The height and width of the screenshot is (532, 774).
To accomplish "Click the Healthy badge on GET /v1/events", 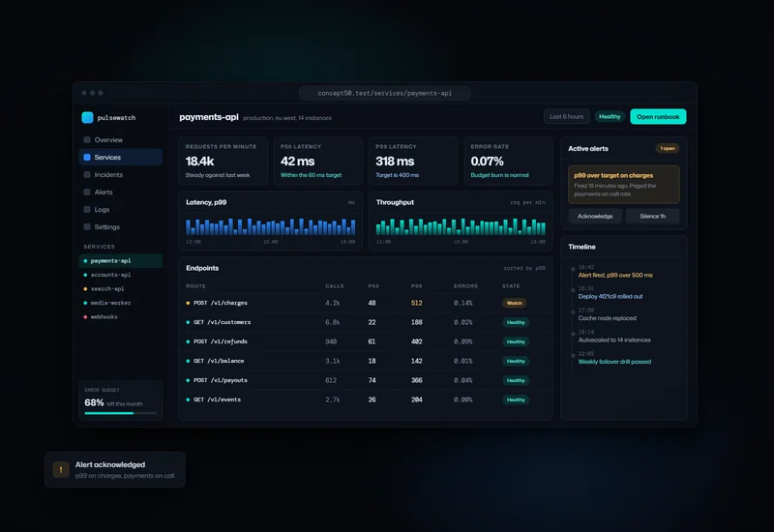I will tap(516, 399).
